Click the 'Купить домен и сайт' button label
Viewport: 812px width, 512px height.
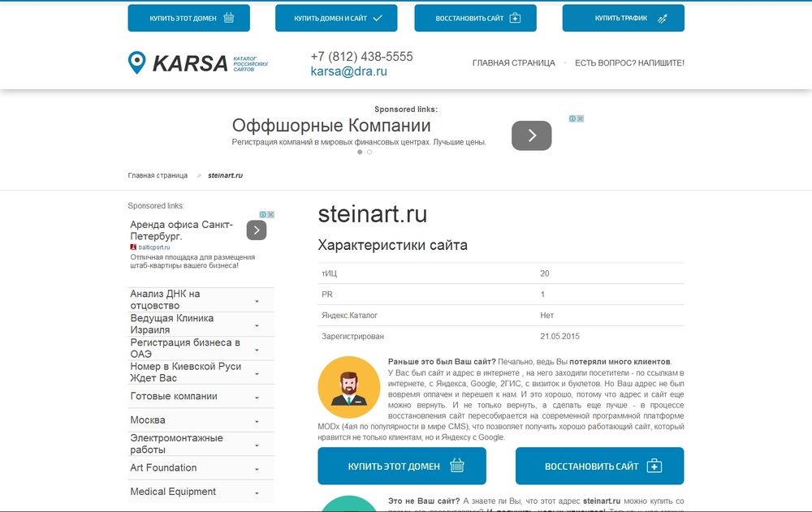point(330,18)
